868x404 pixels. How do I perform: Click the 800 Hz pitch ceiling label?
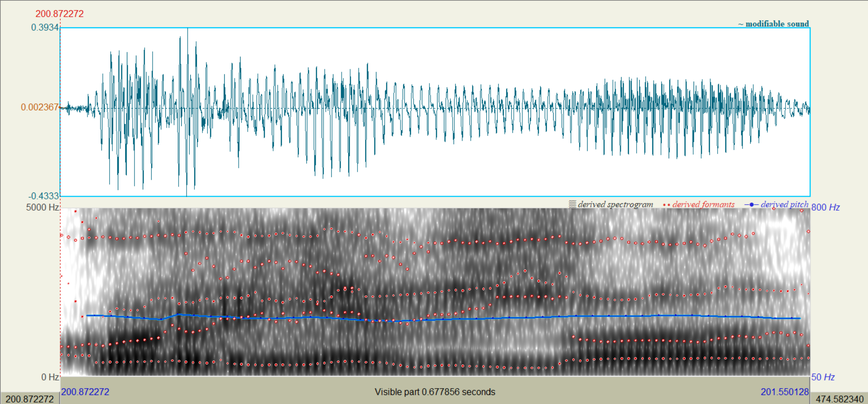click(825, 207)
